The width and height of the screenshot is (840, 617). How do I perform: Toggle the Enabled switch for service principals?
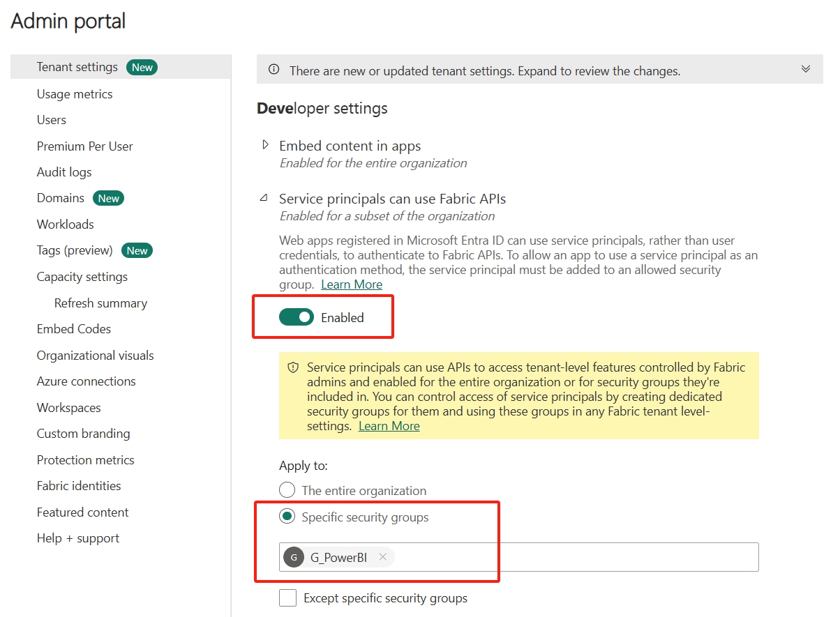pyautogui.click(x=297, y=317)
